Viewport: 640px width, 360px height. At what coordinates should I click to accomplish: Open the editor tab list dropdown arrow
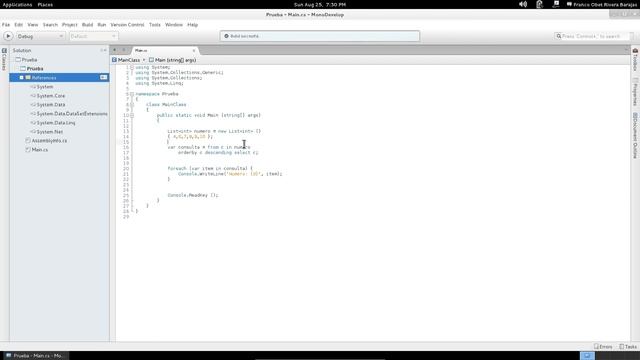[x=626, y=50]
